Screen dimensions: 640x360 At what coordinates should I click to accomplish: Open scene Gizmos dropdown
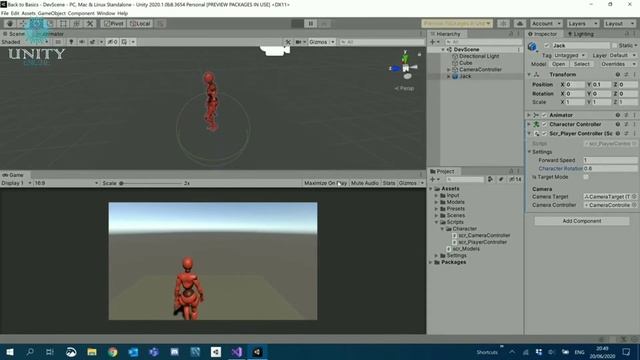(322, 42)
